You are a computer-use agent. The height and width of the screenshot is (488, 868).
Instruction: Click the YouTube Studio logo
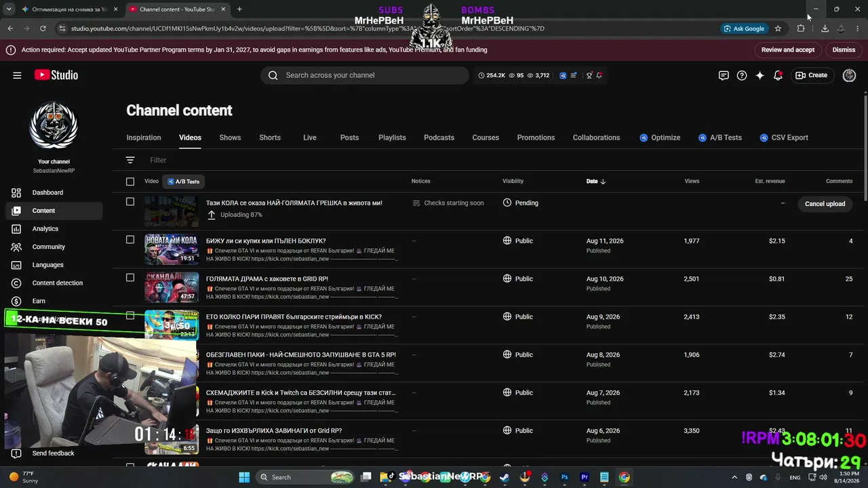(56, 75)
